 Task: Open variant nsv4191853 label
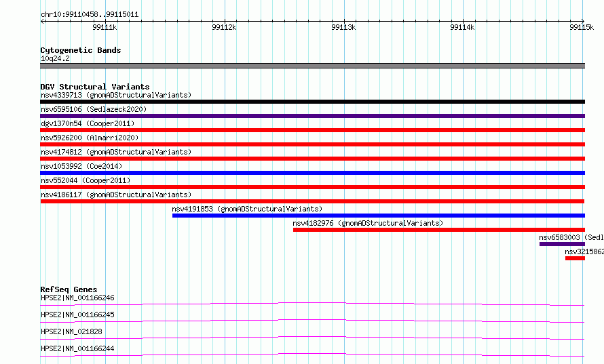point(247,209)
